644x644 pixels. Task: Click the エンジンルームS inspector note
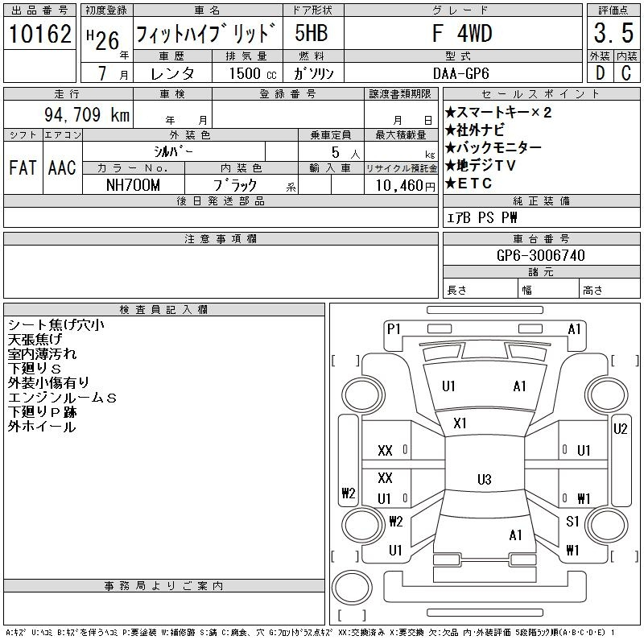click(62, 398)
